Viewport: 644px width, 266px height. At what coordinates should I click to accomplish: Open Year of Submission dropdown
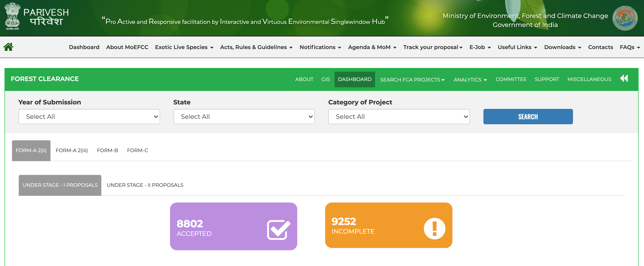89,117
